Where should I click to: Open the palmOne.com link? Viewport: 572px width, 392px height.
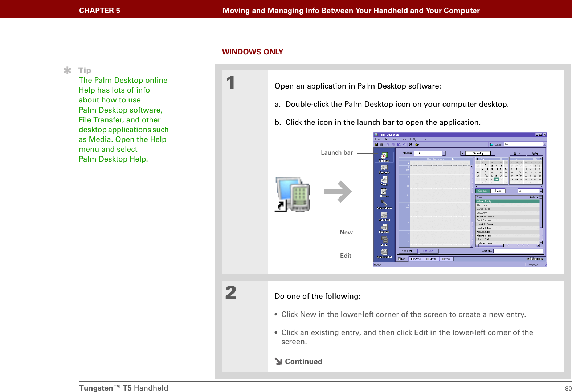[x=535, y=259]
